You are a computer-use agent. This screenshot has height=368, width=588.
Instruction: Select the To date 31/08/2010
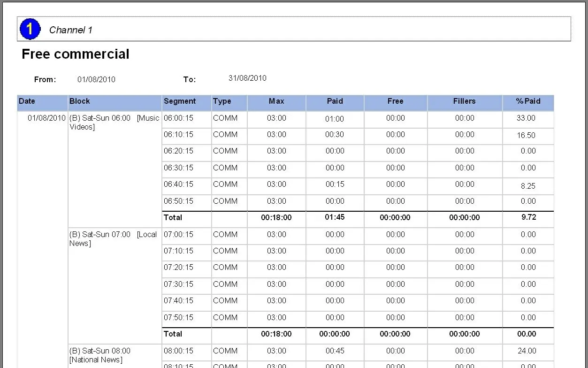(247, 78)
